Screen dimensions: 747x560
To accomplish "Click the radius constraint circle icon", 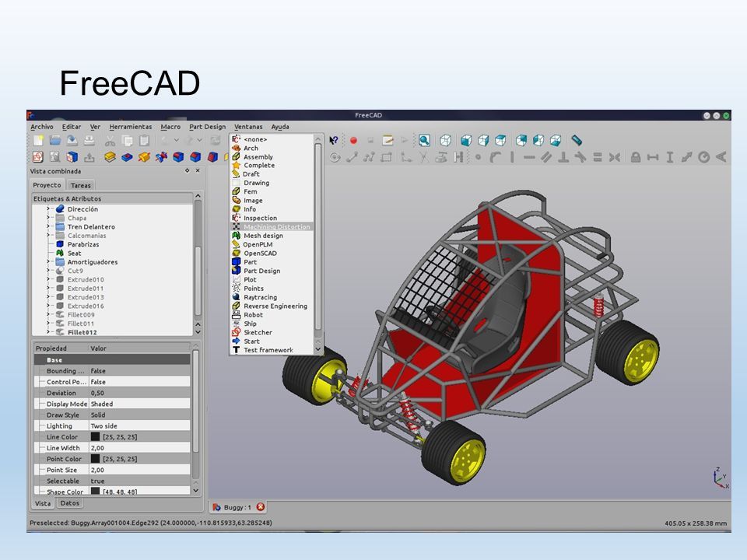I will coord(704,157).
